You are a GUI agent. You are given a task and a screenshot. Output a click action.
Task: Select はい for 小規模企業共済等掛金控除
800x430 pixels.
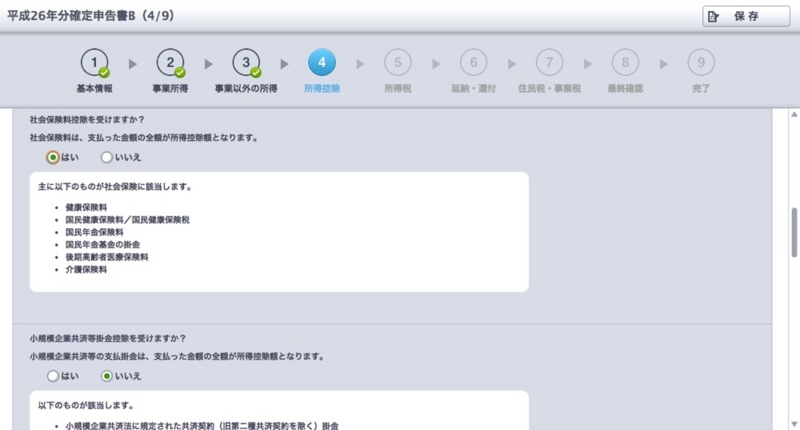(53, 376)
